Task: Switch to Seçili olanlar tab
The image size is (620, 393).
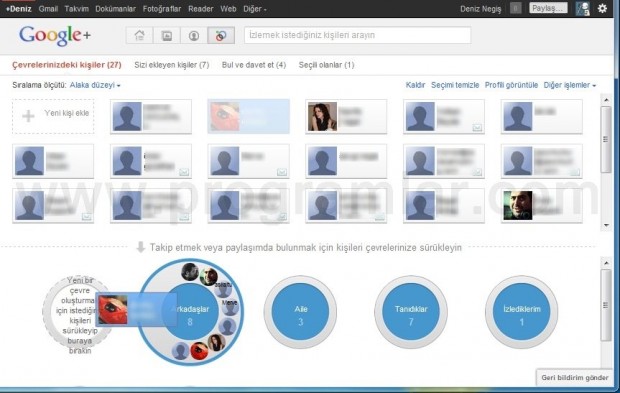Action: pyautogui.click(x=326, y=65)
